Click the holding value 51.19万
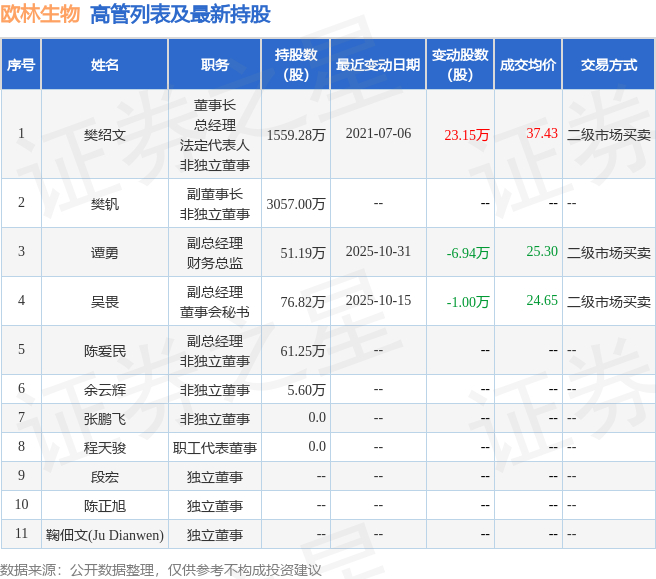 pos(302,253)
